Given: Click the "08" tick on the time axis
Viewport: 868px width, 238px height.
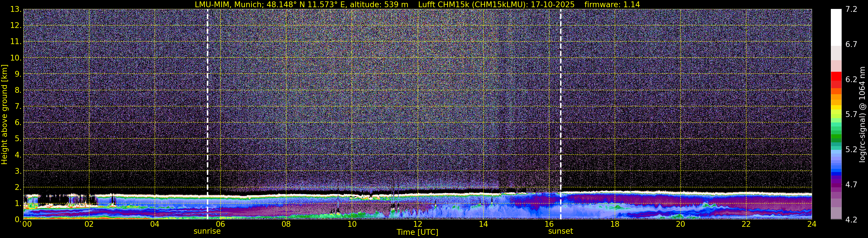Looking at the screenshot, I should coord(286,224).
